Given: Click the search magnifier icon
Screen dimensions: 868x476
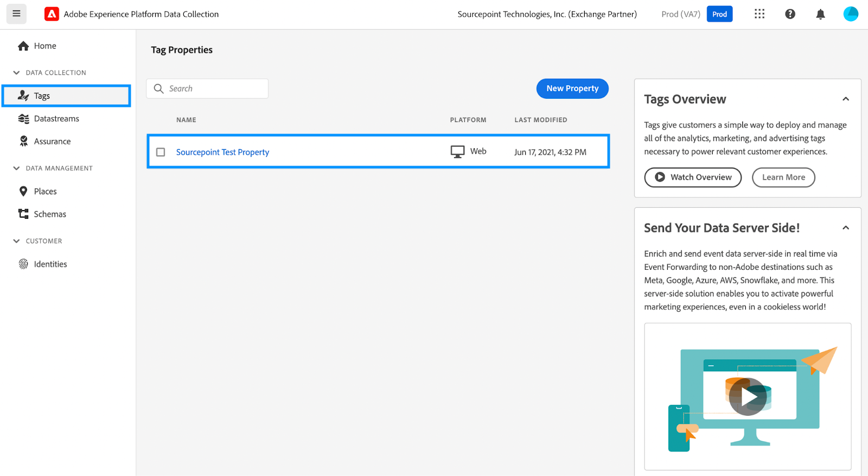Looking at the screenshot, I should click(158, 88).
